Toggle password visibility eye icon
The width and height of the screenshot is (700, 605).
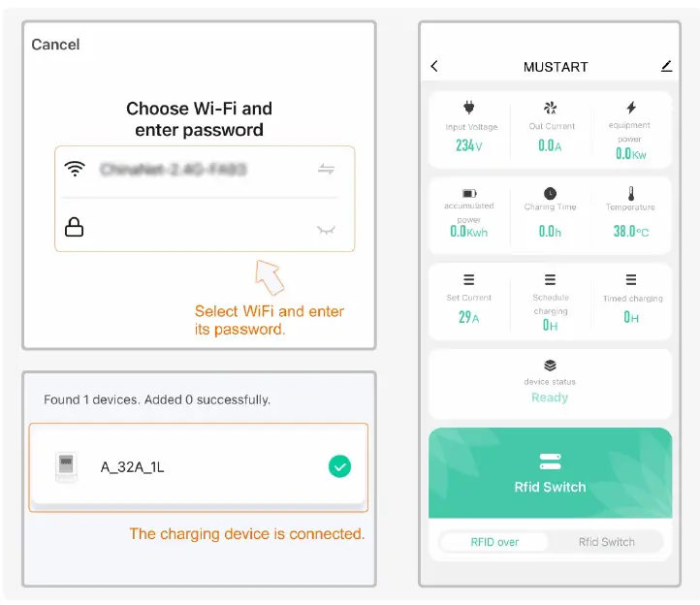(327, 229)
